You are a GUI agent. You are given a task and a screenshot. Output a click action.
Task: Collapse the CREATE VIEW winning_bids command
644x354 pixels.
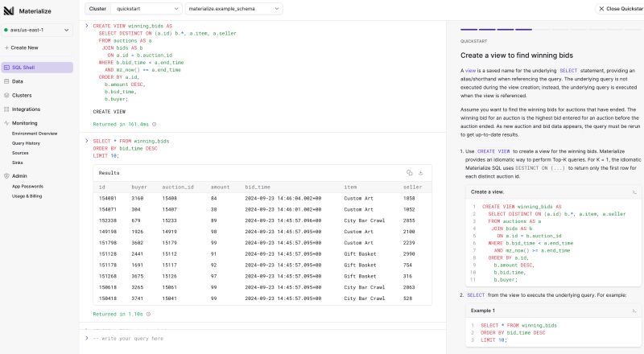87,26
